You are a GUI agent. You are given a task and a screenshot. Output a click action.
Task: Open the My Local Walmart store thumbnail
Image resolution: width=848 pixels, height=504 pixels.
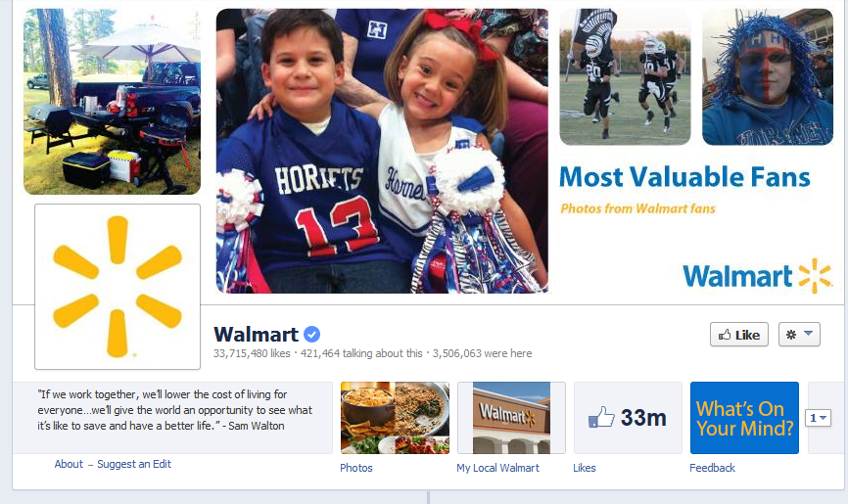pos(511,418)
